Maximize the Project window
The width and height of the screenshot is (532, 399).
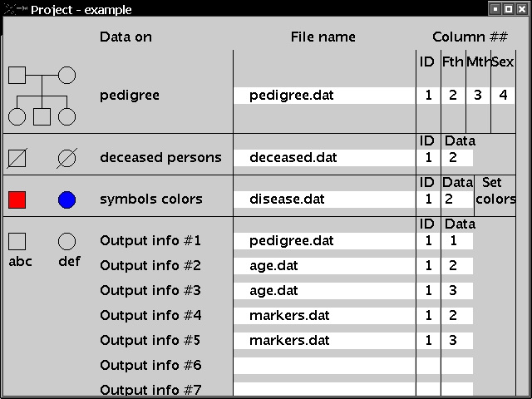tap(508, 9)
